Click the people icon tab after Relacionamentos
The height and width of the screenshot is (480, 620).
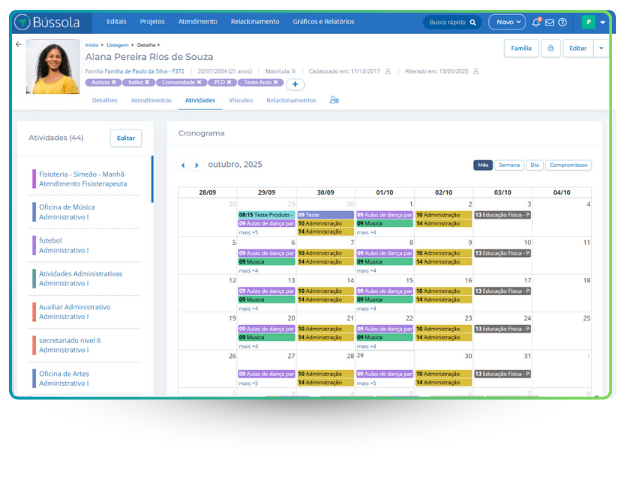pos(334,100)
